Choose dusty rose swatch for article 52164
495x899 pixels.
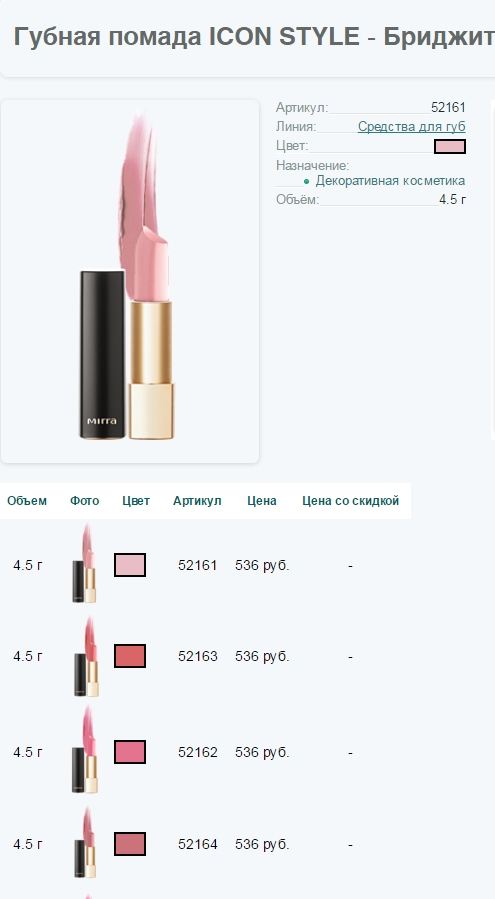[x=130, y=844]
